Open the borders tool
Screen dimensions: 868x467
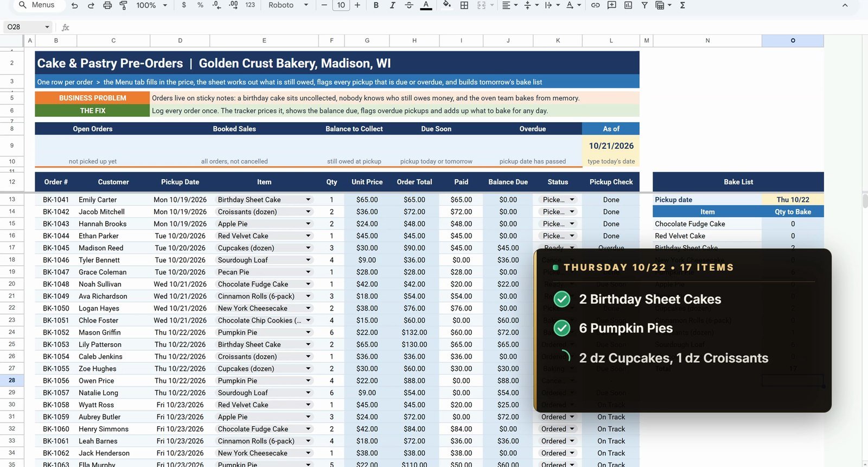(464, 5)
